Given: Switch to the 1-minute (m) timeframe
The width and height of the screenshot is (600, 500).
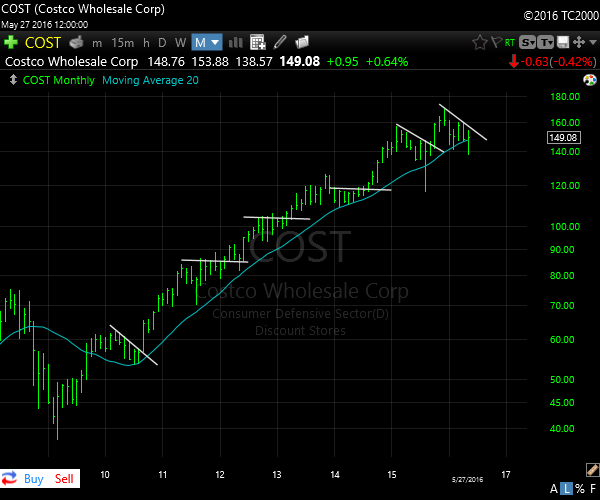Looking at the screenshot, I should [x=97, y=43].
